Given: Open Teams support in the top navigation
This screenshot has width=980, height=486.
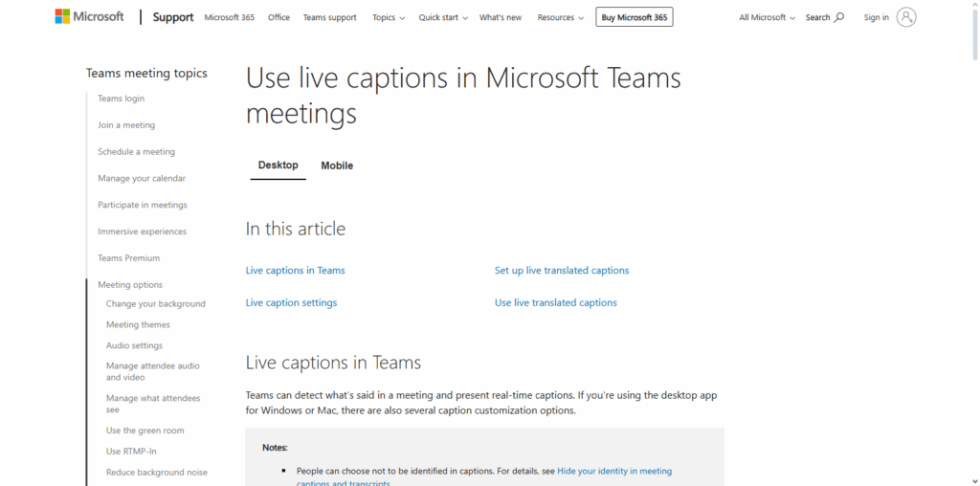Looking at the screenshot, I should (x=330, y=17).
